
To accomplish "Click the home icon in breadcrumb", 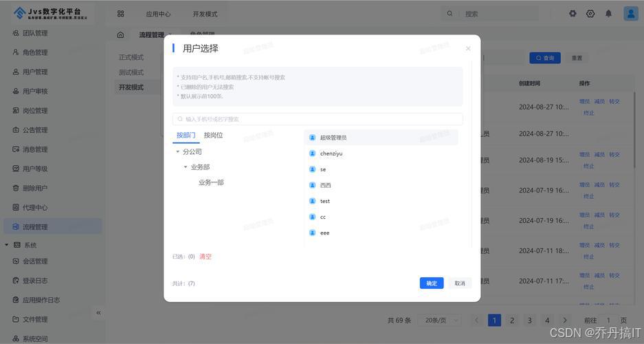I will [x=120, y=35].
